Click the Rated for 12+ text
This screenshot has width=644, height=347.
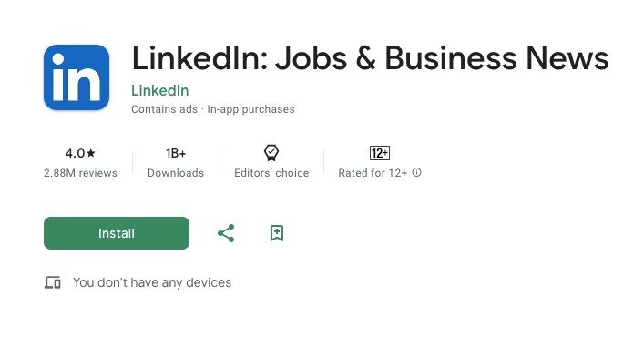(x=373, y=173)
